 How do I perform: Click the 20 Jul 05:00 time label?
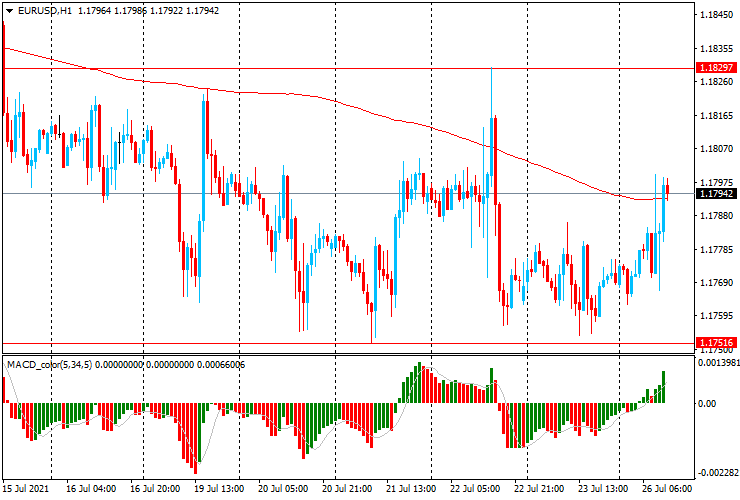pos(283,489)
